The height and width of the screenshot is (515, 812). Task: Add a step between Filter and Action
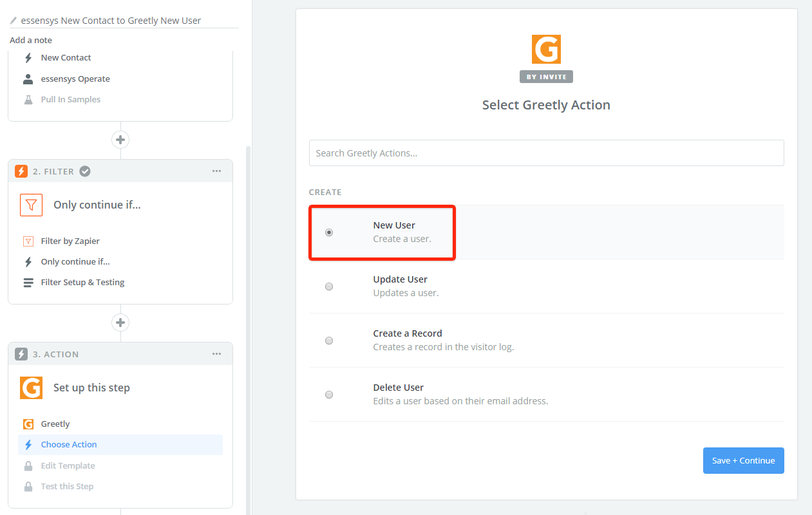[x=120, y=323]
